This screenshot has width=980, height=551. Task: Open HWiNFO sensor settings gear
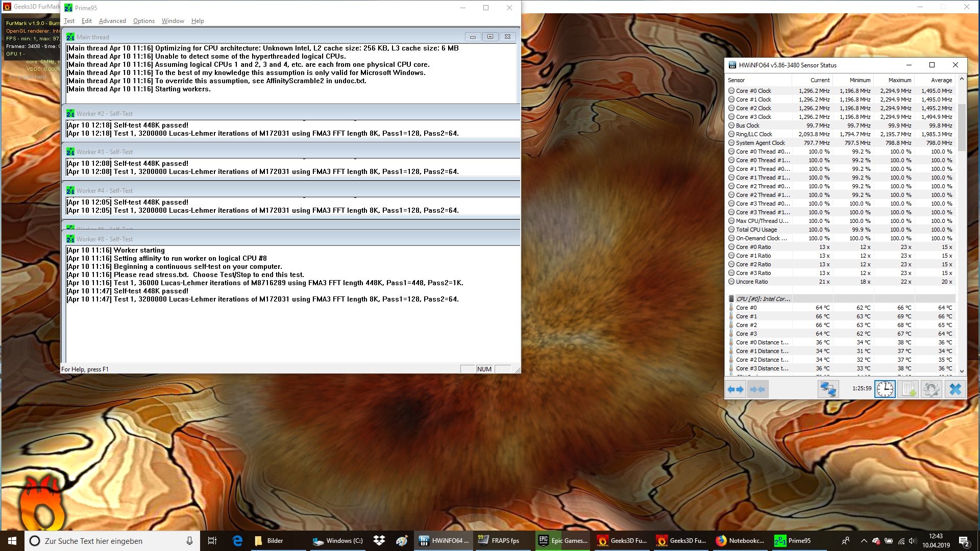[931, 389]
